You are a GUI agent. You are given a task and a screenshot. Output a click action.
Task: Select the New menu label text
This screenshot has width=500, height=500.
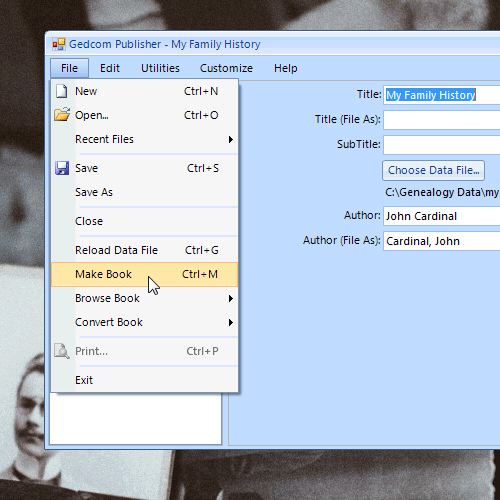click(x=86, y=91)
